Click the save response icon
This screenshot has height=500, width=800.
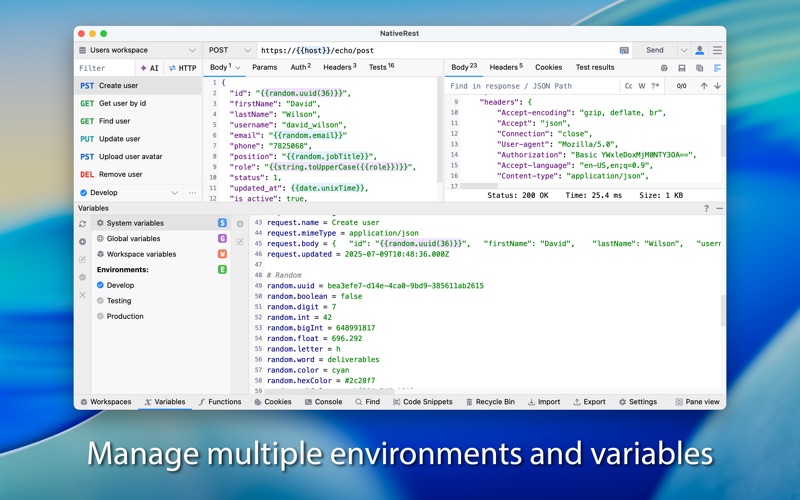point(682,68)
